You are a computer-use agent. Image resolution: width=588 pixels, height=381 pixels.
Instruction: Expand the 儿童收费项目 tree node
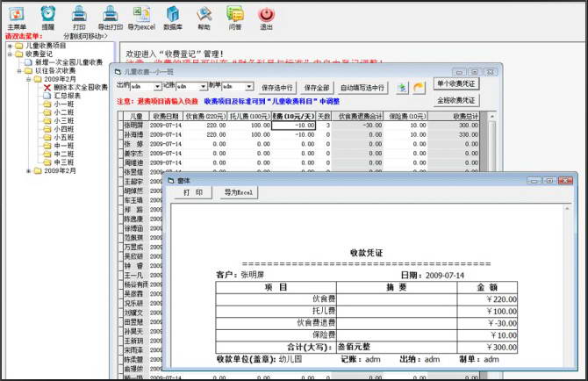pyautogui.click(x=11, y=46)
